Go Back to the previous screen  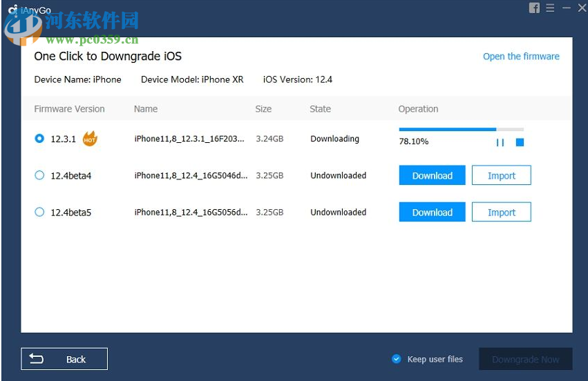coord(64,359)
